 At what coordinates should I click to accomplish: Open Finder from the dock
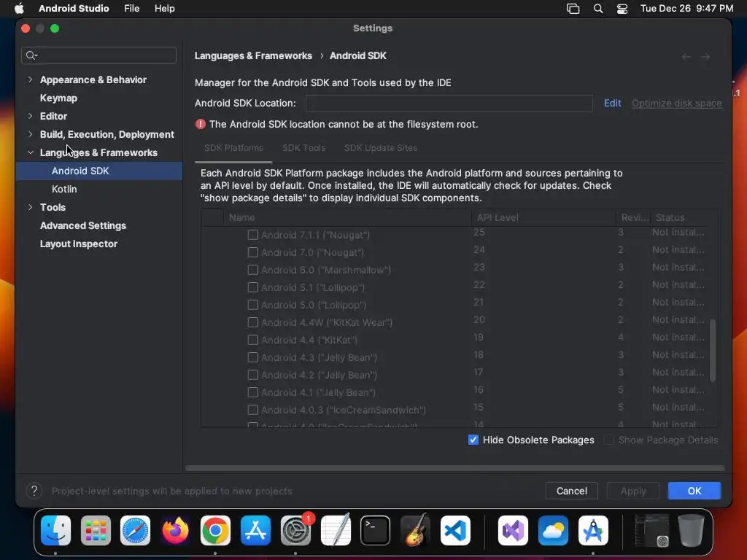click(55, 531)
